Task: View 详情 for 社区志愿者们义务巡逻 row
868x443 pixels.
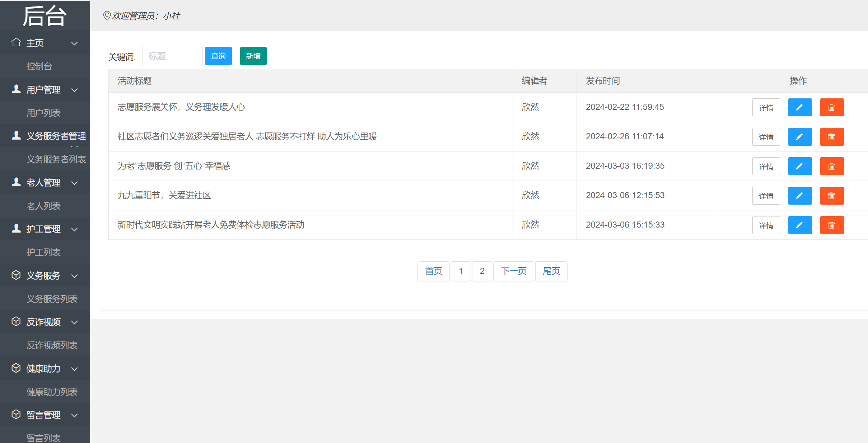Action: (766, 137)
